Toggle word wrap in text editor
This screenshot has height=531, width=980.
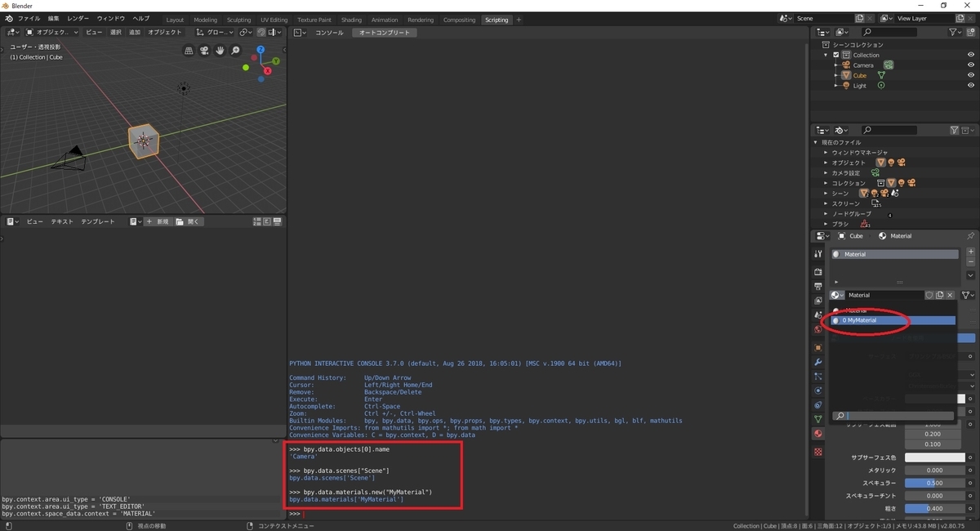(x=267, y=221)
